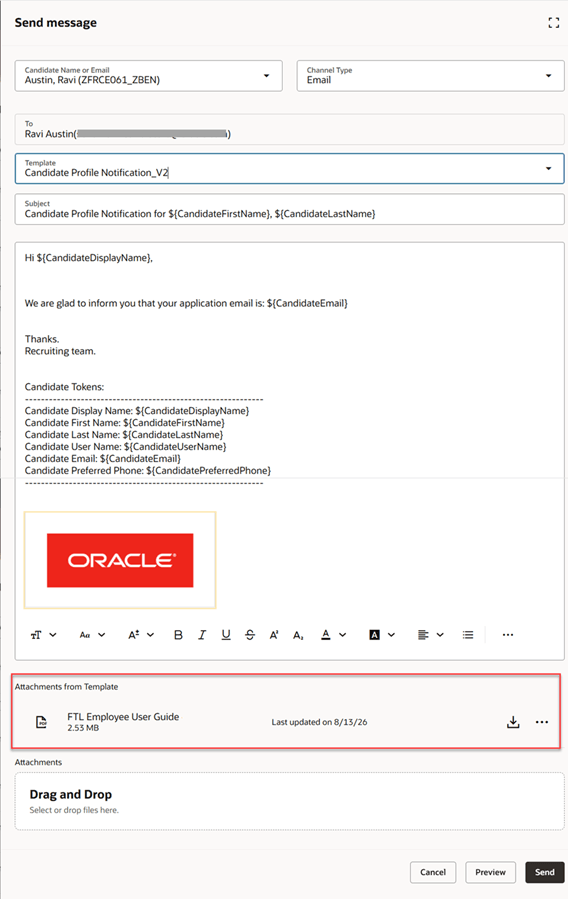Screen dimensions: 568x899
Task: Click the 'We are glad to inform you' sentence
Action: [186, 303]
